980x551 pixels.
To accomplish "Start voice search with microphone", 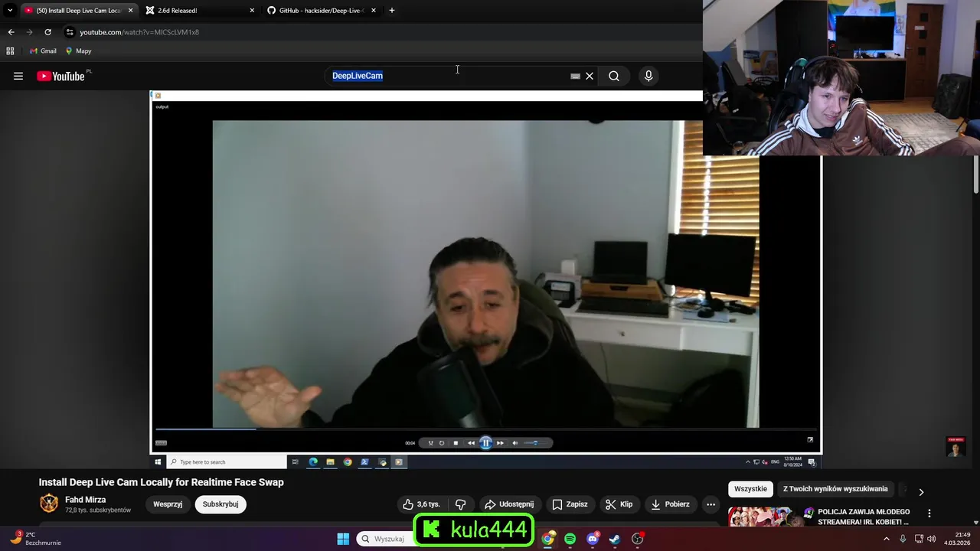I will [648, 76].
